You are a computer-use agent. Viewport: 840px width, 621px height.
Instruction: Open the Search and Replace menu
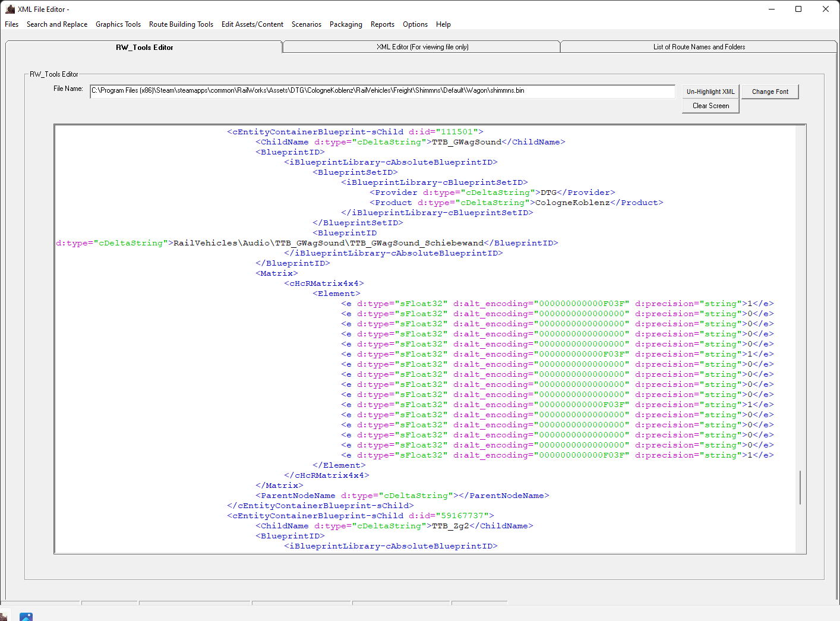(57, 24)
